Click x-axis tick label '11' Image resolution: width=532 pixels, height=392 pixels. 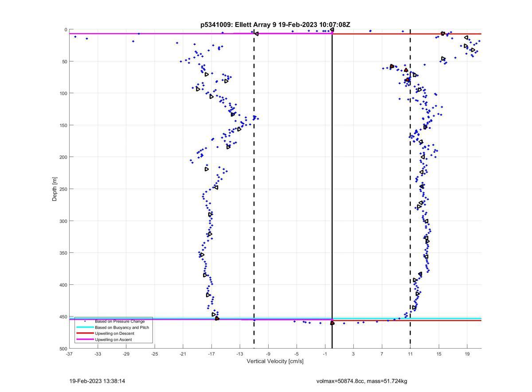(410, 354)
